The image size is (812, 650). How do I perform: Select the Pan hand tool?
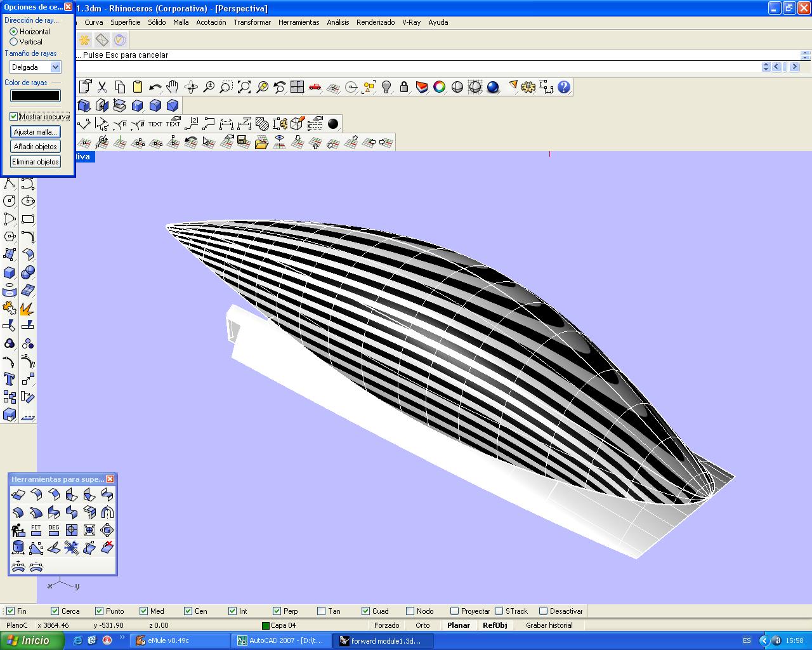pyautogui.click(x=173, y=87)
